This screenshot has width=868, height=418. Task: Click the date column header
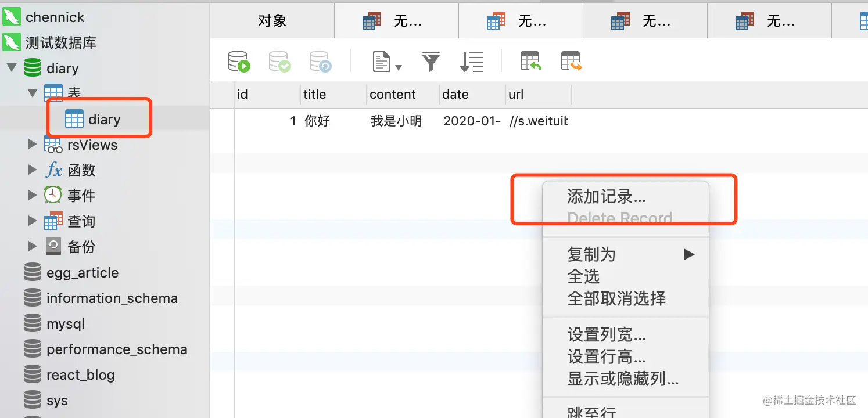pos(472,94)
